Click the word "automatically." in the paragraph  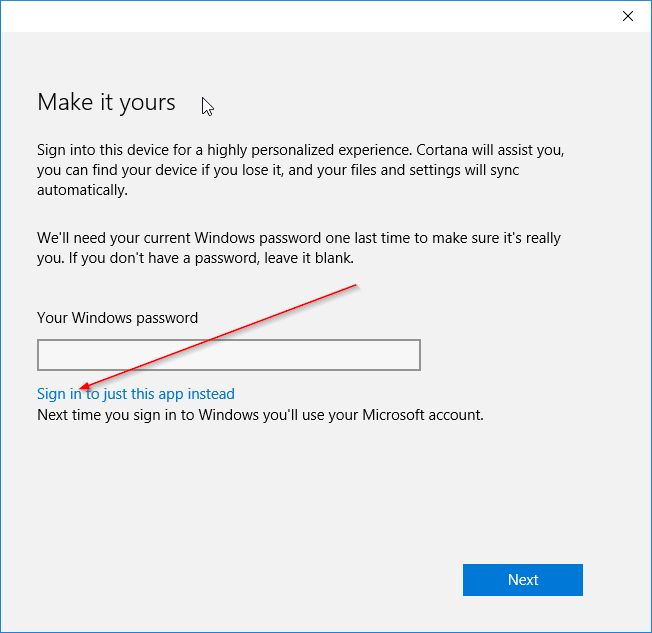(x=82, y=190)
